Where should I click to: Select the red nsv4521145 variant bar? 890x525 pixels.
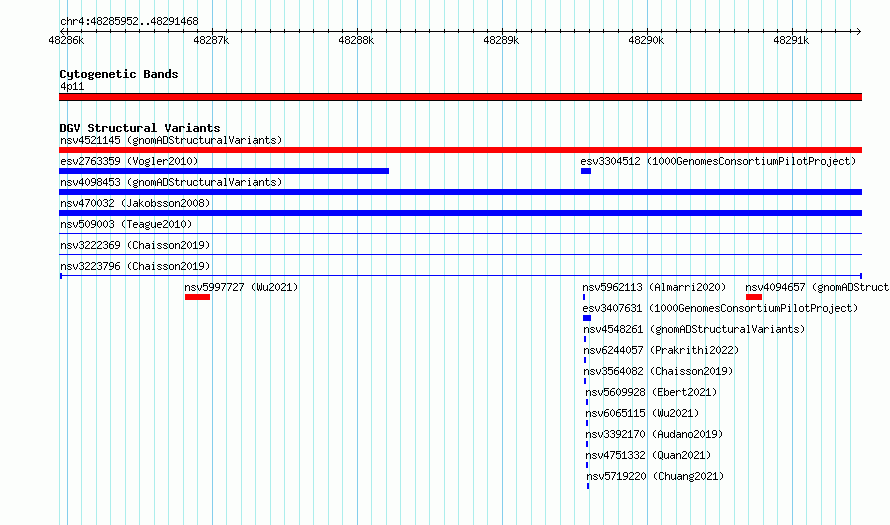(460, 150)
